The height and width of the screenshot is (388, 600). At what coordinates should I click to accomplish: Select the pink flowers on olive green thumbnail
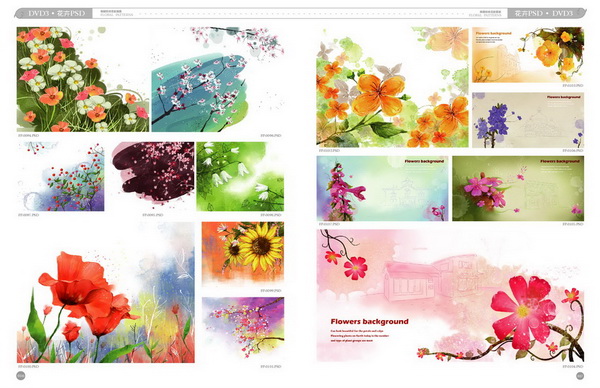tap(518, 188)
